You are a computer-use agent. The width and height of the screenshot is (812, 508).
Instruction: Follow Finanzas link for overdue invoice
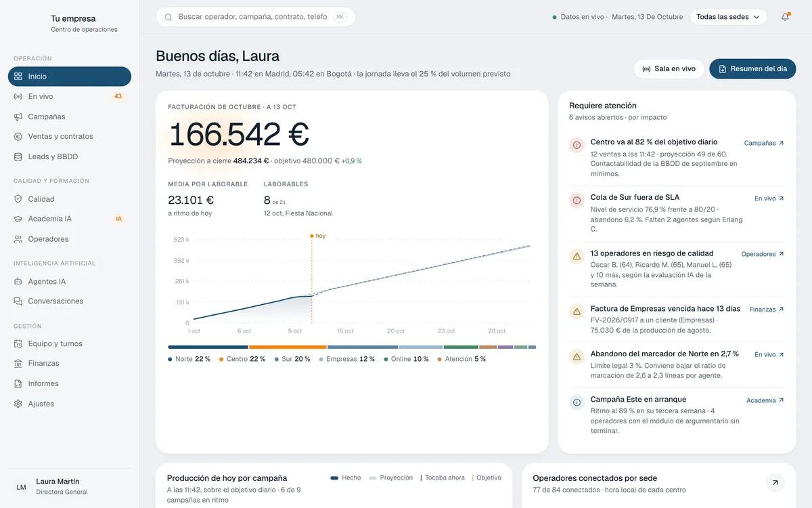pos(767,310)
